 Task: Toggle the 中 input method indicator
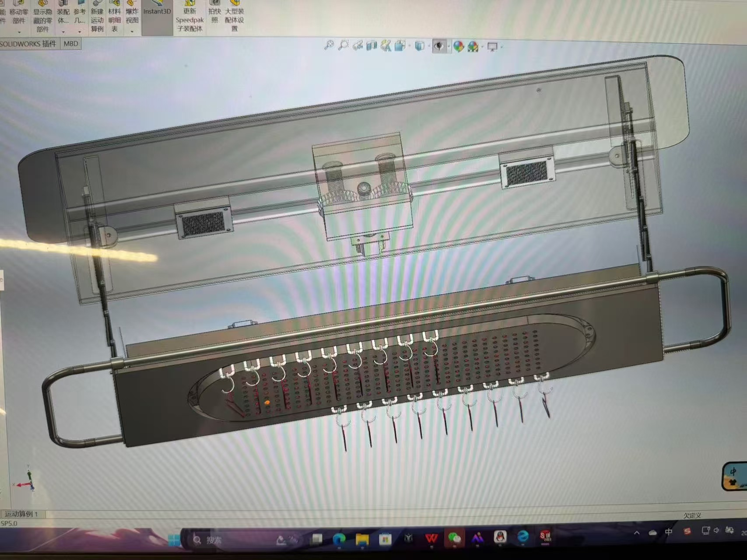669,532
